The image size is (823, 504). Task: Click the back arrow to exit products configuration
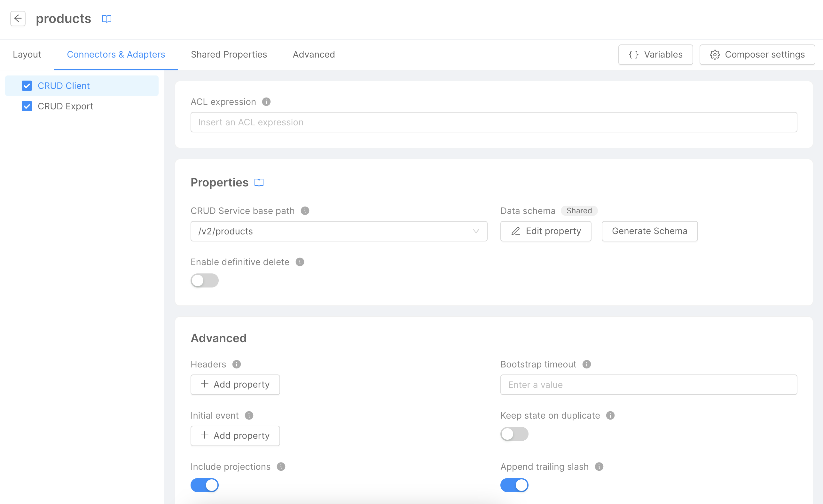click(x=18, y=18)
